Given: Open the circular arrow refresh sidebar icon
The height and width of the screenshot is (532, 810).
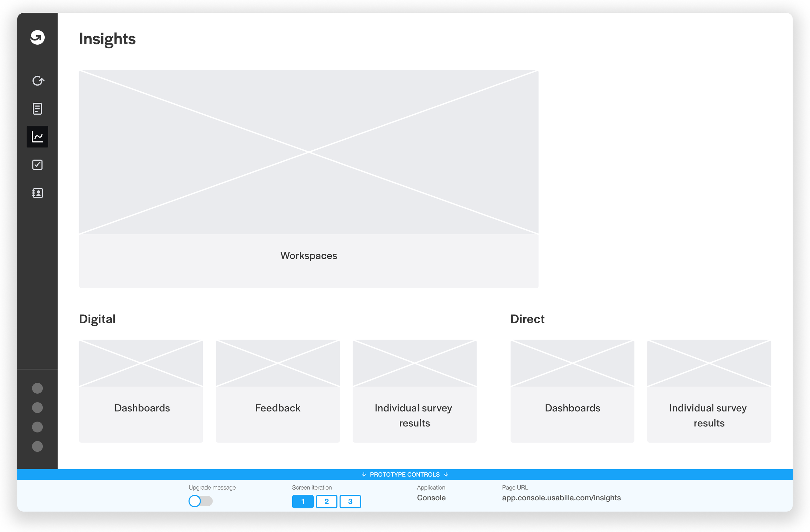Looking at the screenshot, I should tap(38, 81).
